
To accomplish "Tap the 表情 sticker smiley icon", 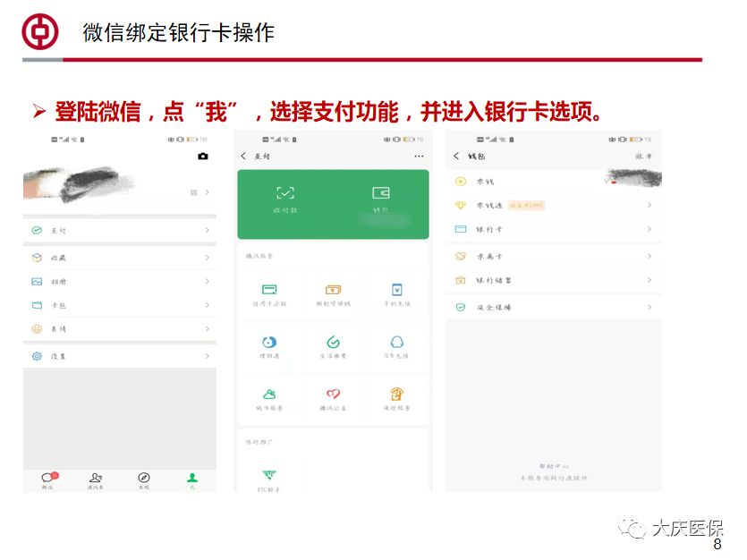I will 37,329.
